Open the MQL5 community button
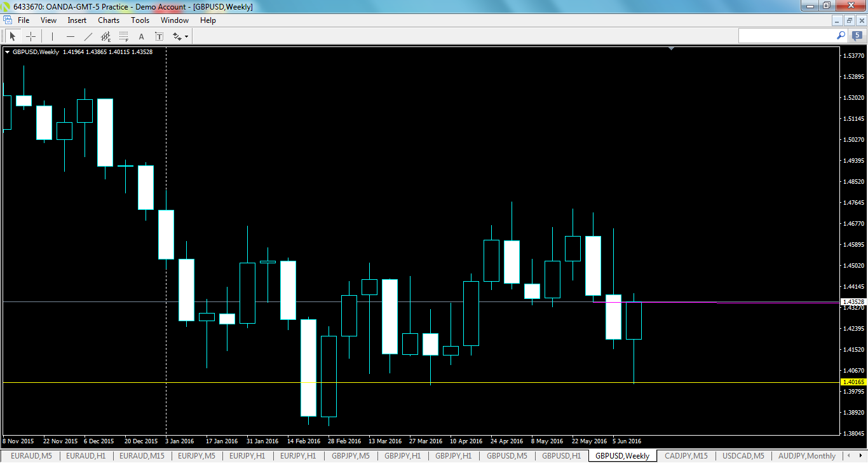 pos(856,36)
